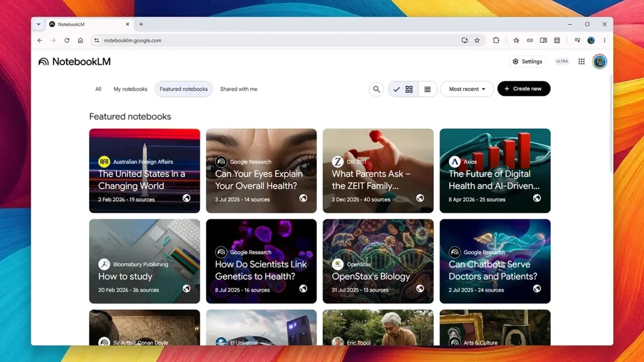Open media controls music icon
The width and height of the screenshot is (644, 362).
(578, 40)
